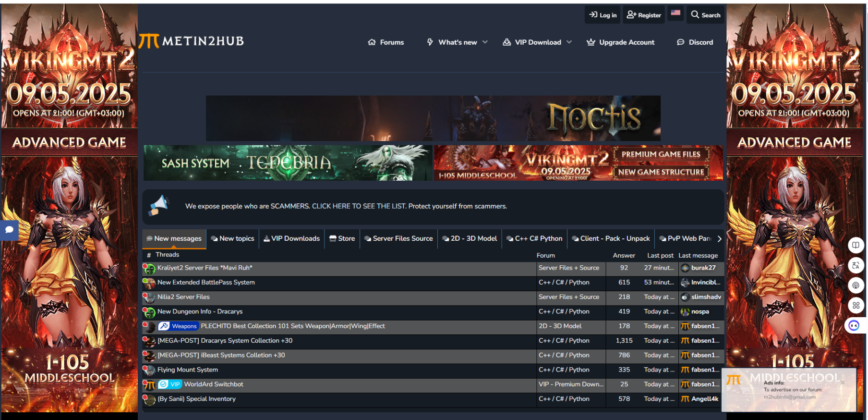The image size is (868, 420).
Task: Open the blue chat bubble side widget
Action: [9, 230]
